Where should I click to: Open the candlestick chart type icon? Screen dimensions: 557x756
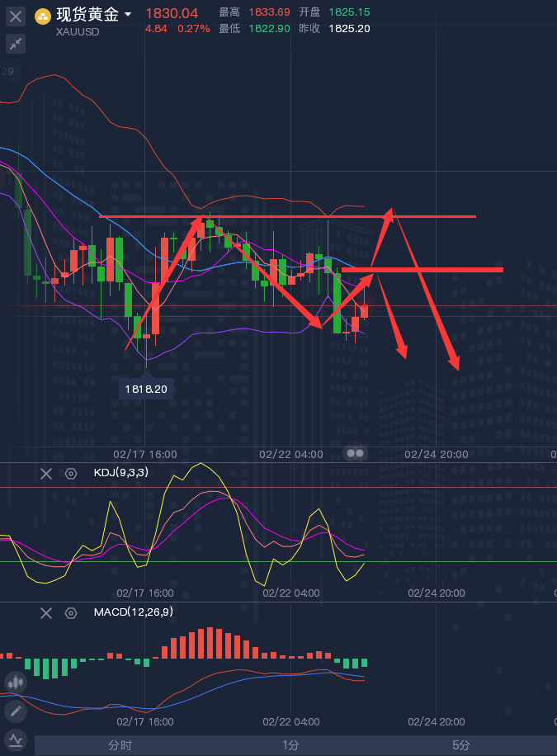[16, 683]
